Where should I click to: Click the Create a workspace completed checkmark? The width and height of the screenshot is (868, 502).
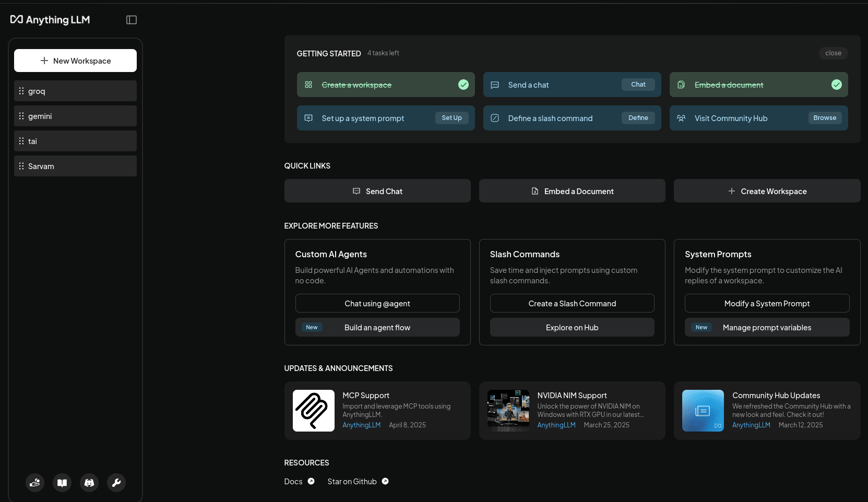tap(463, 85)
